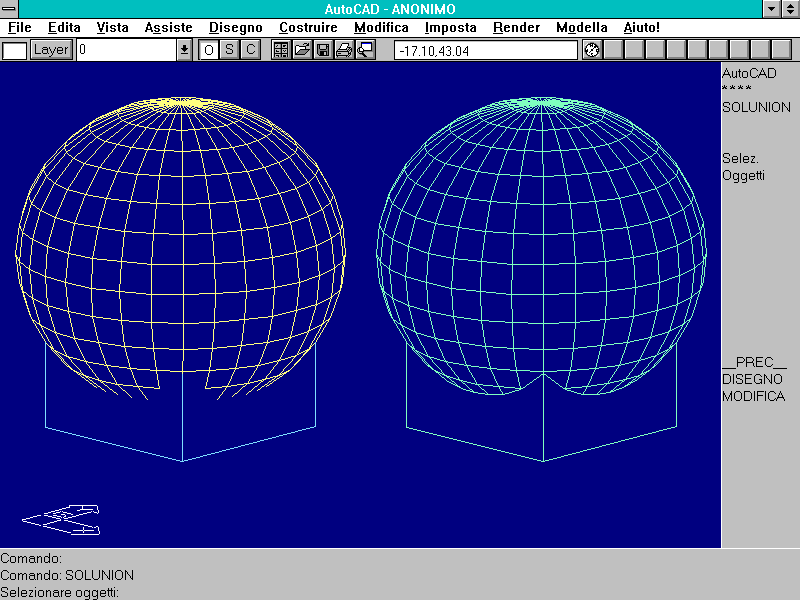Image resolution: width=800 pixels, height=600 pixels.
Task: Click the coordinate display field
Action: [485, 50]
